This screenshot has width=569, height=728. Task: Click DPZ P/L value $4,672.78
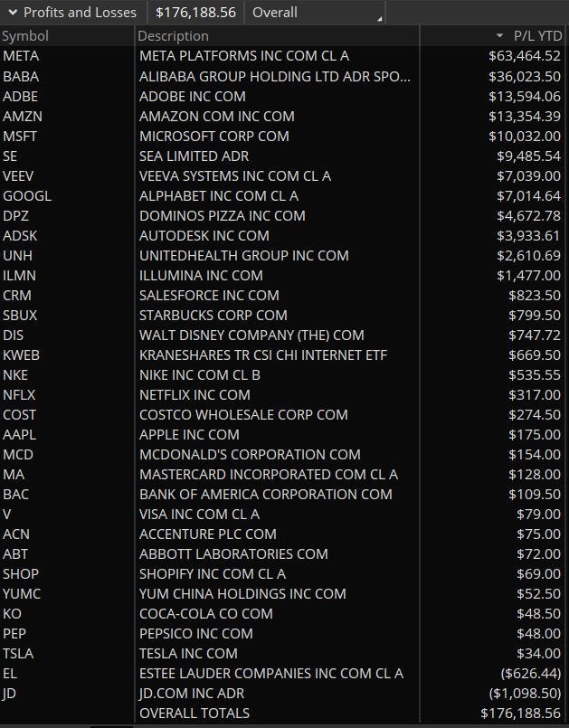tap(528, 216)
